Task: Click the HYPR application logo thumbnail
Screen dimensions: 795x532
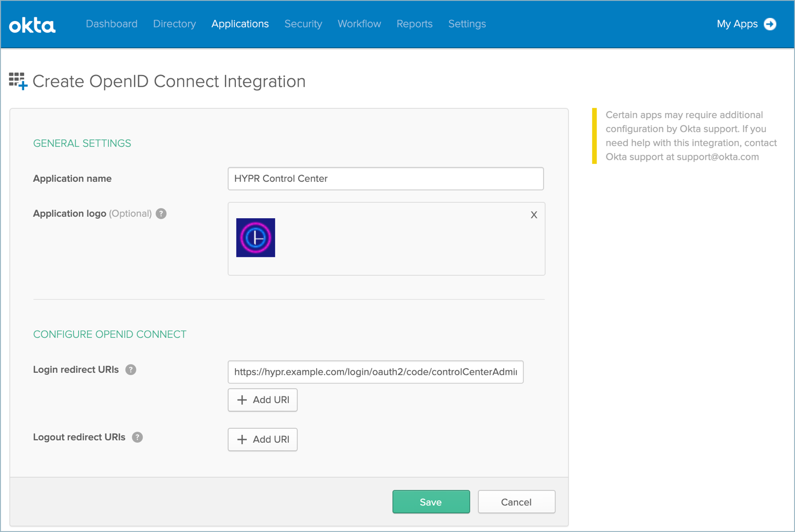Action: pos(255,238)
